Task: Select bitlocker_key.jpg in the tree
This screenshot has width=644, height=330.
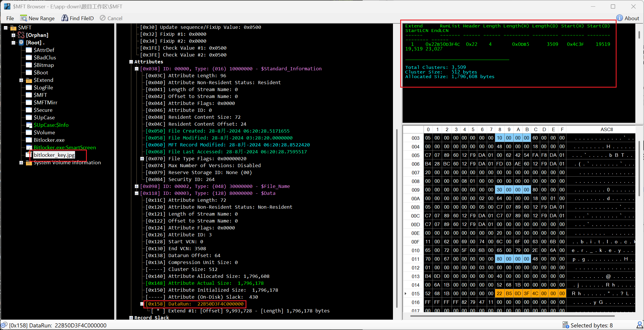Action: point(54,155)
